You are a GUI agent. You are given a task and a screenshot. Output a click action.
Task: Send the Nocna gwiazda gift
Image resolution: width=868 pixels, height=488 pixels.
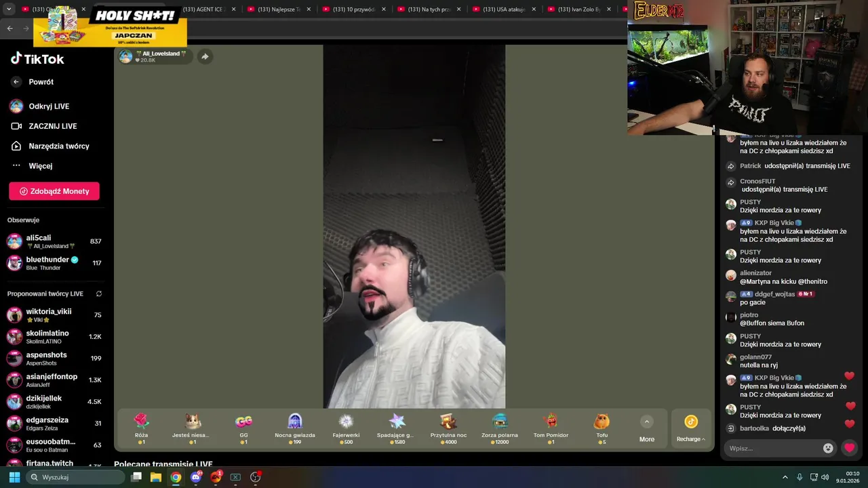[295, 428]
